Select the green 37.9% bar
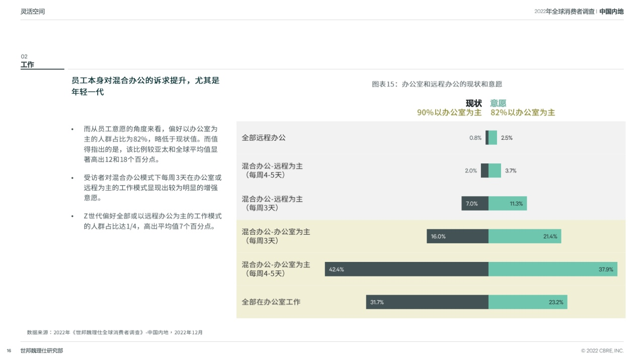Screen dimensions: 644x362 pyautogui.click(x=553, y=269)
